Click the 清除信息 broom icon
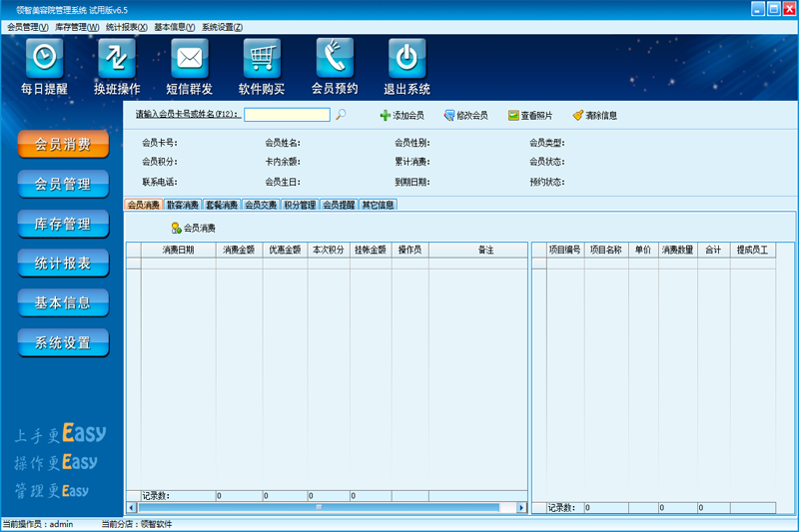799x532 pixels. click(578, 116)
